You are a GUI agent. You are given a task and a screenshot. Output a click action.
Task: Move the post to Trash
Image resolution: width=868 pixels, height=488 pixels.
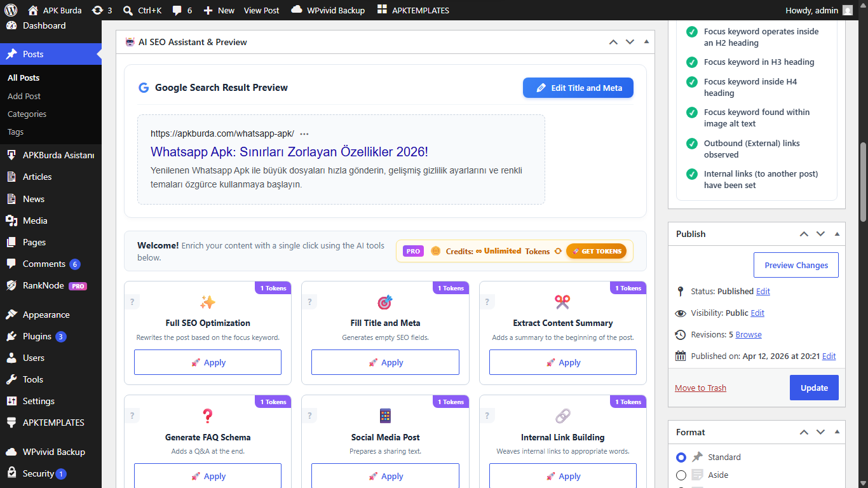click(700, 388)
